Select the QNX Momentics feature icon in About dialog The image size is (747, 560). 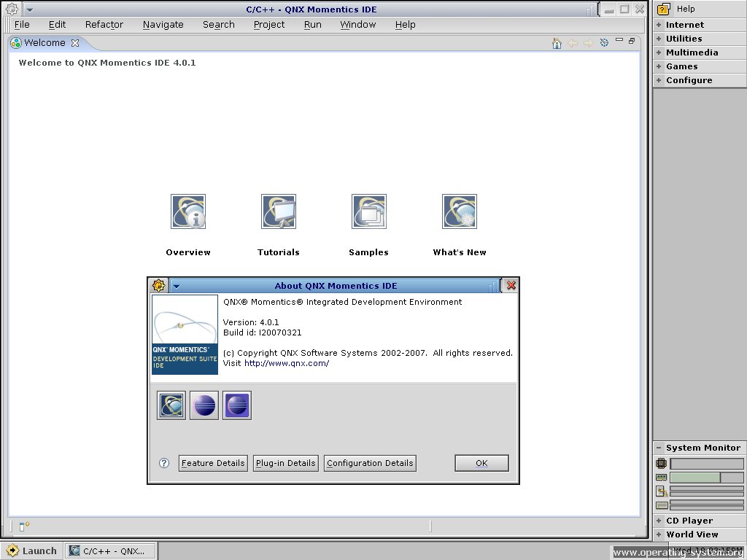(x=171, y=405)
